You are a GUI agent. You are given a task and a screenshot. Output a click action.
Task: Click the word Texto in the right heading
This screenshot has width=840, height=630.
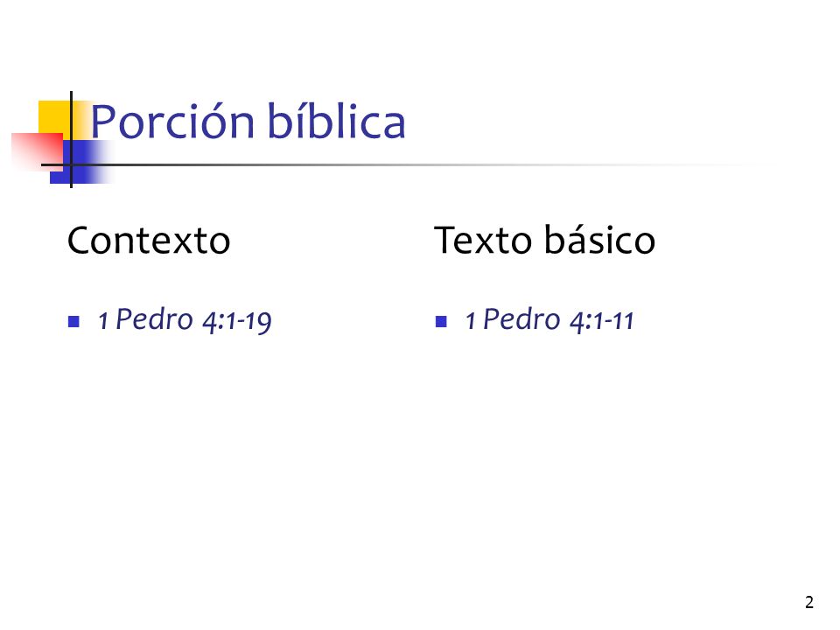(x=483, y=241)
